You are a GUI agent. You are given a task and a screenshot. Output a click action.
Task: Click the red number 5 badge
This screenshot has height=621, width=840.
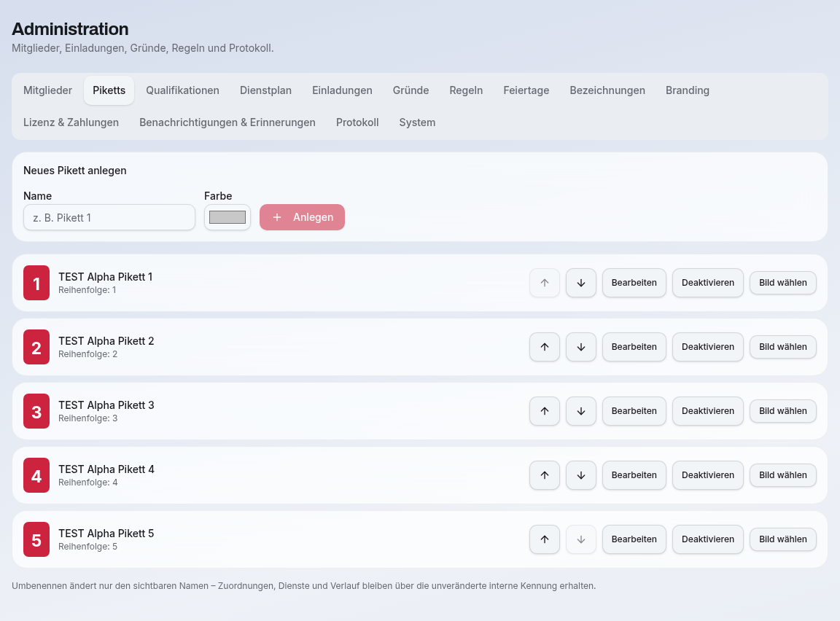[36, 539]
